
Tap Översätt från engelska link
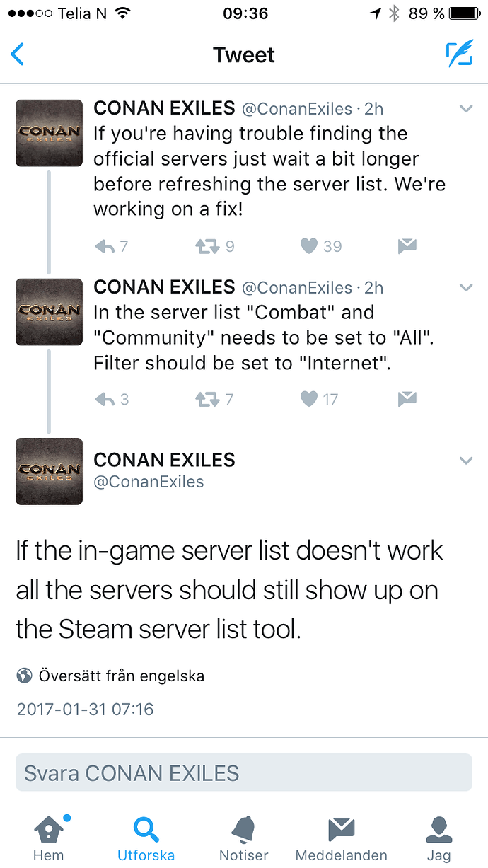pos(122,676)
